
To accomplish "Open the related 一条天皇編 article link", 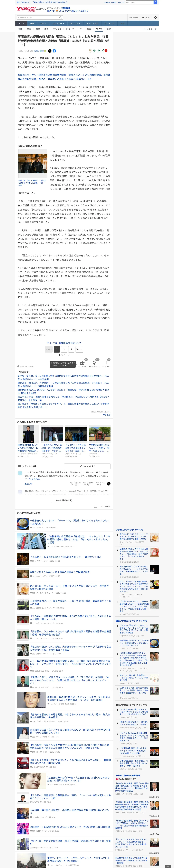I will click(64, 377).
